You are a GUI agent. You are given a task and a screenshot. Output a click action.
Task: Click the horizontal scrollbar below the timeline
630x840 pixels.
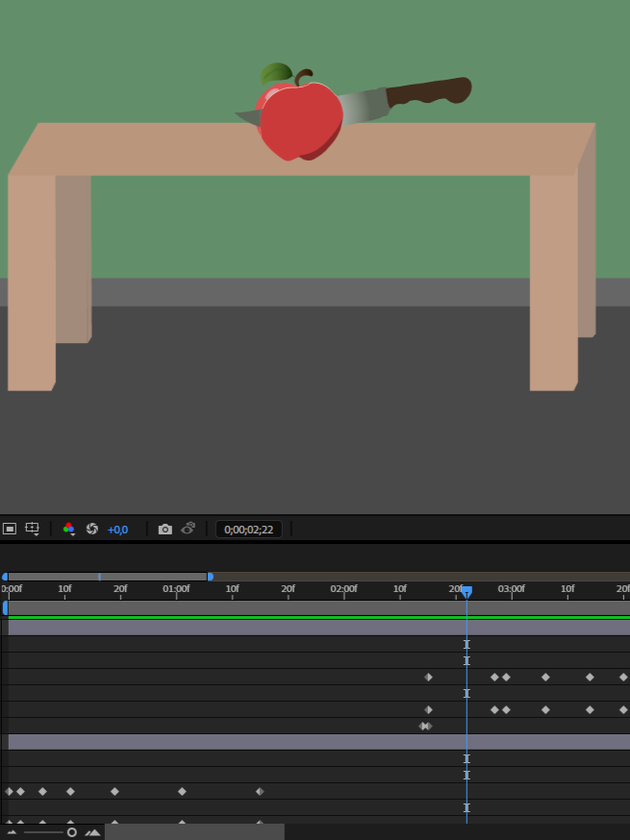tap(194, 832)
